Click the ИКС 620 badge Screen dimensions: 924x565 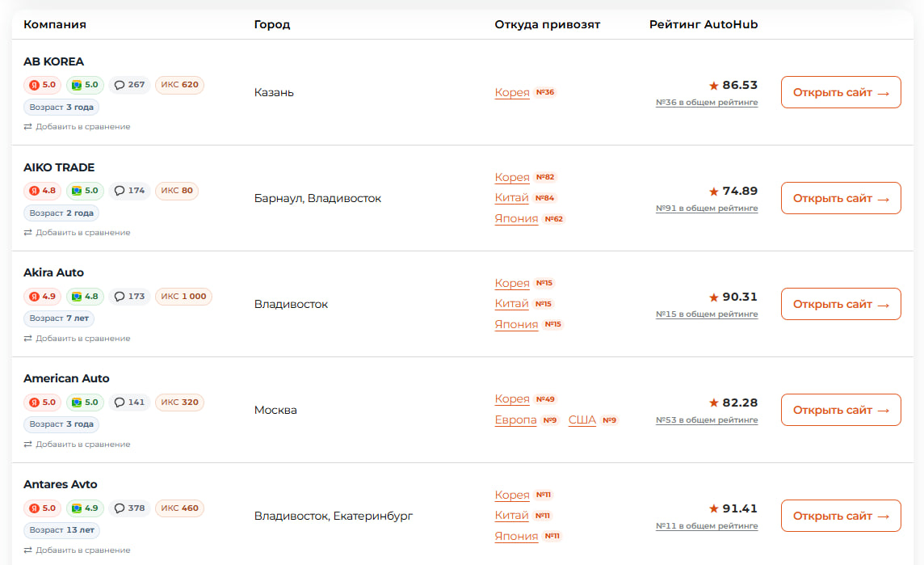180,85
